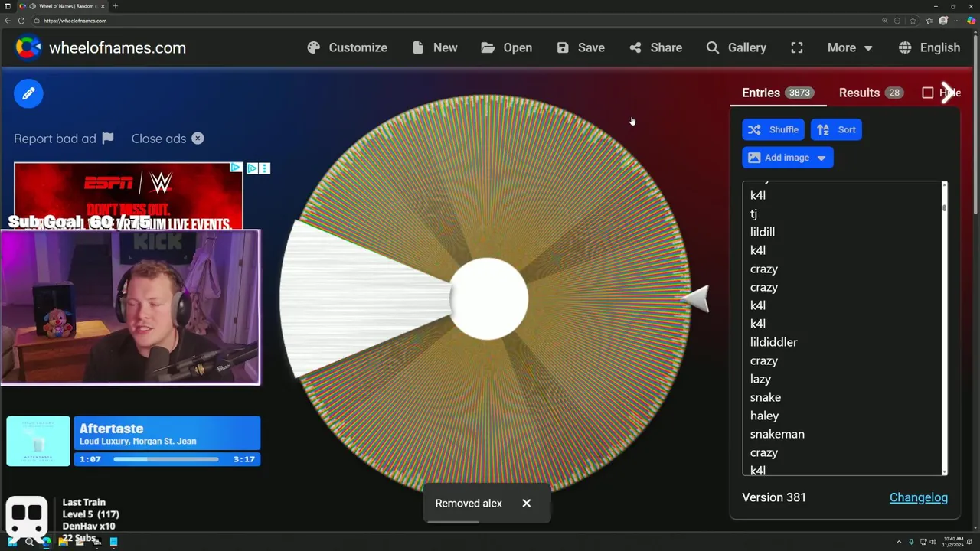Click the 'lazy' entry in the list
This screenshot has height=551, width=980.
pyautogui.click(x=760, y=379)
